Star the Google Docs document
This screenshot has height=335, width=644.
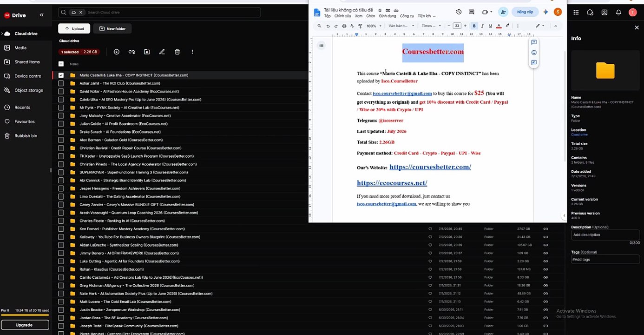tap(380, 10)
